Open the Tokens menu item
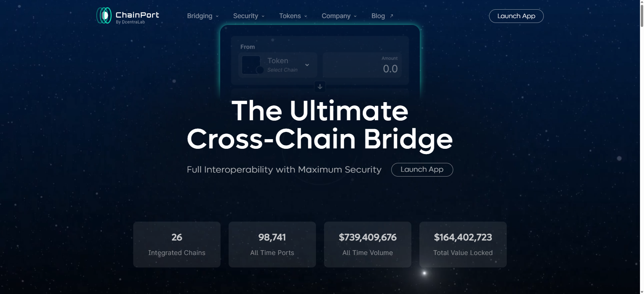The width and height of the screenshot is (644, 294). click(x=291, y=16)
